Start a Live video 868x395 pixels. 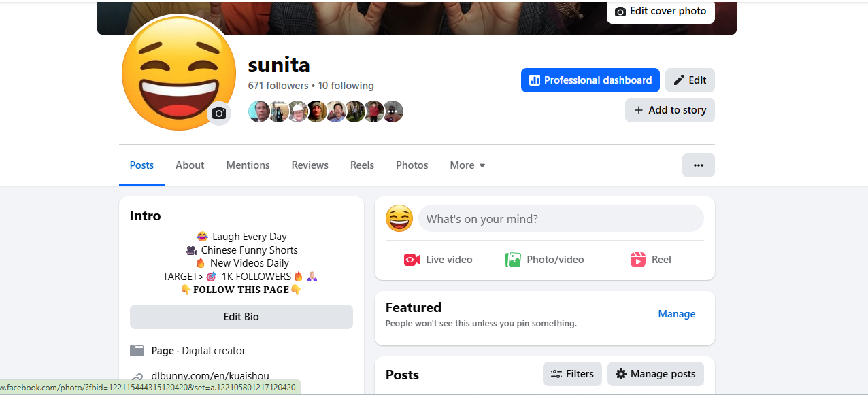pos(438,260)
